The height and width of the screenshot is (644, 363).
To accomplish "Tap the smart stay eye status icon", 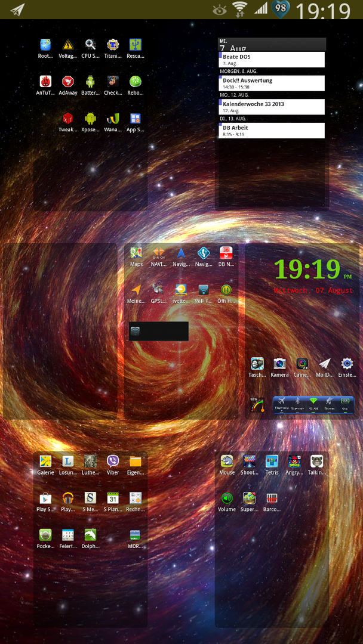I will tap(220, 10).
